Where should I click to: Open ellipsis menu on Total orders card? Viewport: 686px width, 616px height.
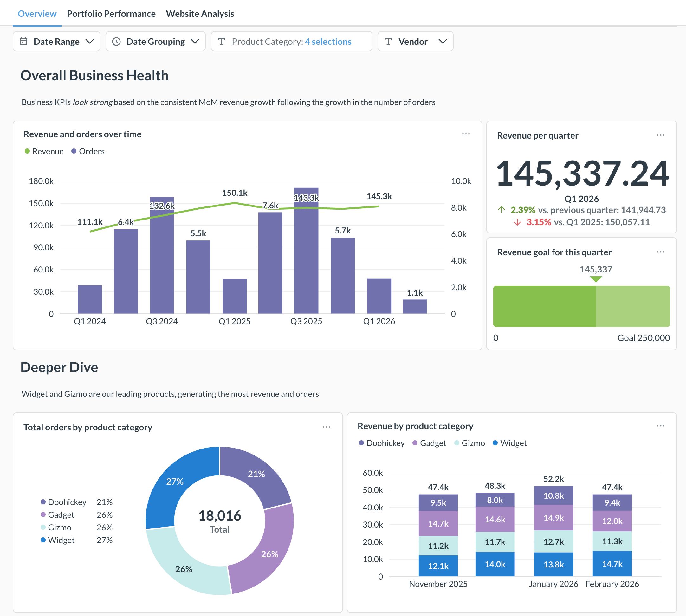(x=327, y=427)
